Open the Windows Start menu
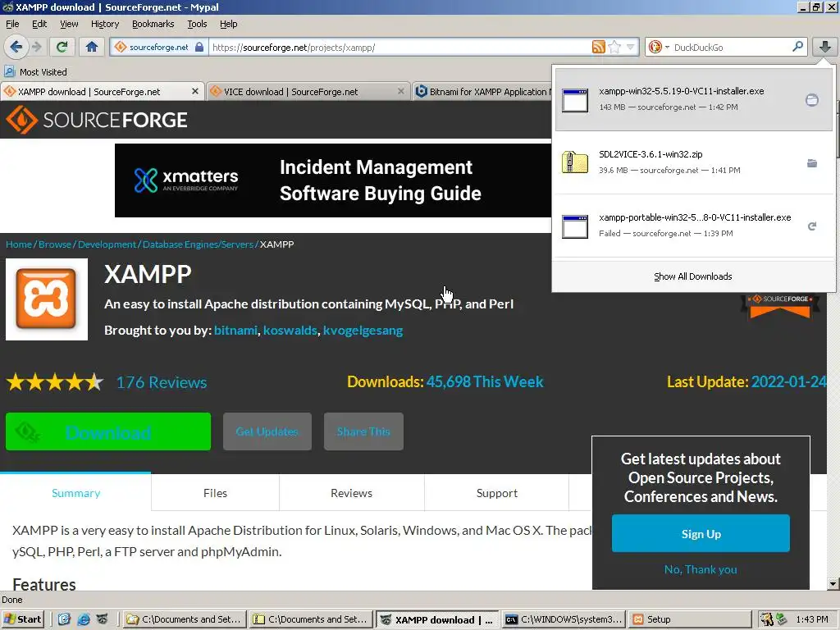Viewport: 840px width, 630px height. coord(22,620)
